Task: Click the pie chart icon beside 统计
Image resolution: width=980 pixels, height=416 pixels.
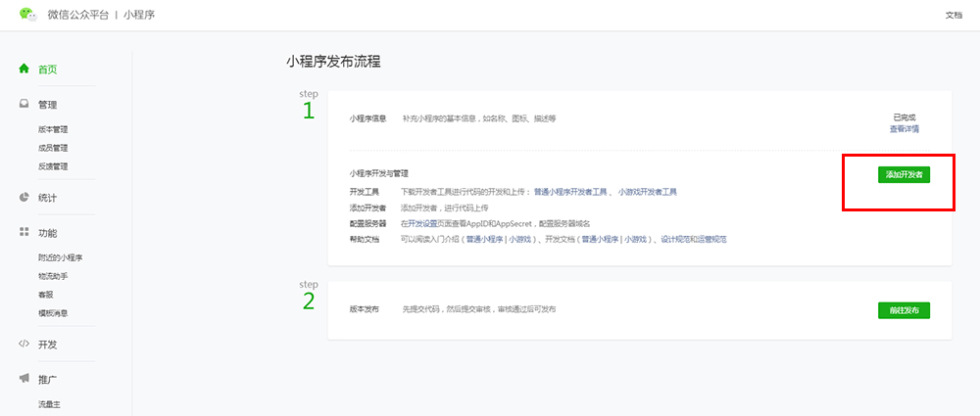Action: (x=24, y=197)
